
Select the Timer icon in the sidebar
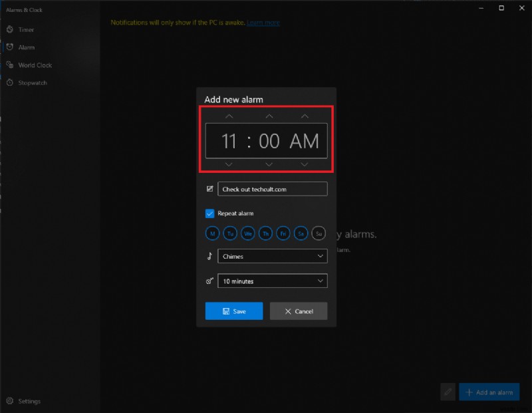[9, 29]
